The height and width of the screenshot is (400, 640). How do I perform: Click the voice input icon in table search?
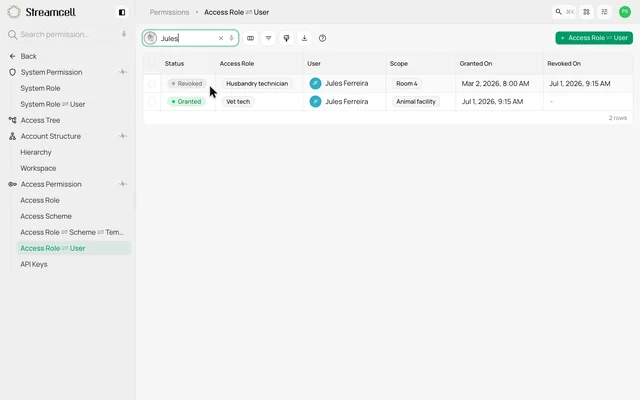click(x=231, y=38)
